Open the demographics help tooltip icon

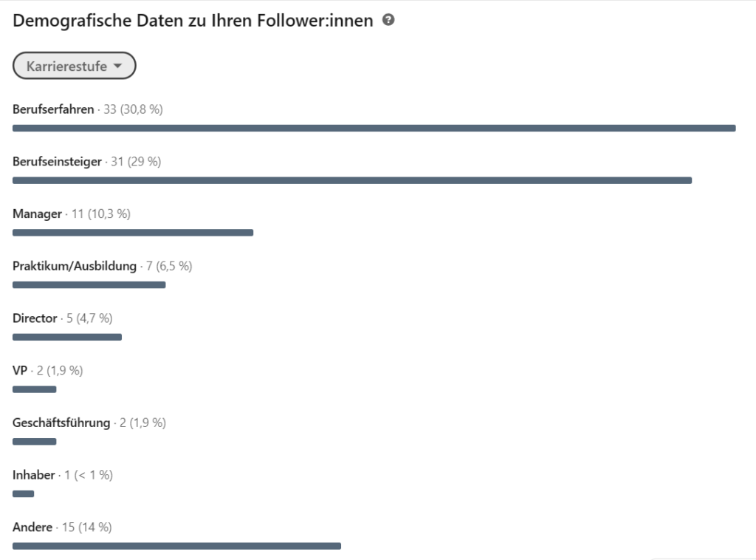388,20
